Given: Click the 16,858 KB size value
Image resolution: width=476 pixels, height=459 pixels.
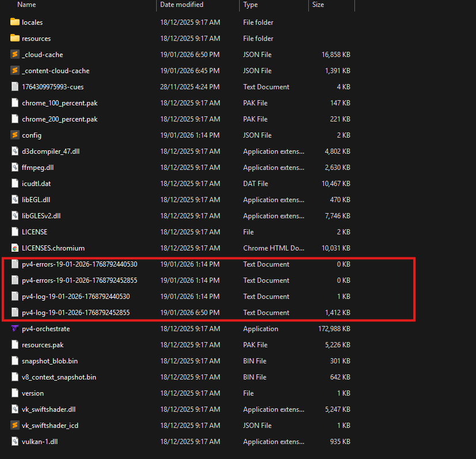Looking at the screenshot, I should tap(336, 55).
